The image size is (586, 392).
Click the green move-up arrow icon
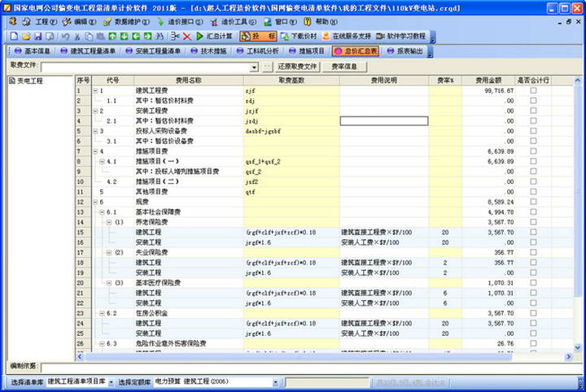click(112, 37)
